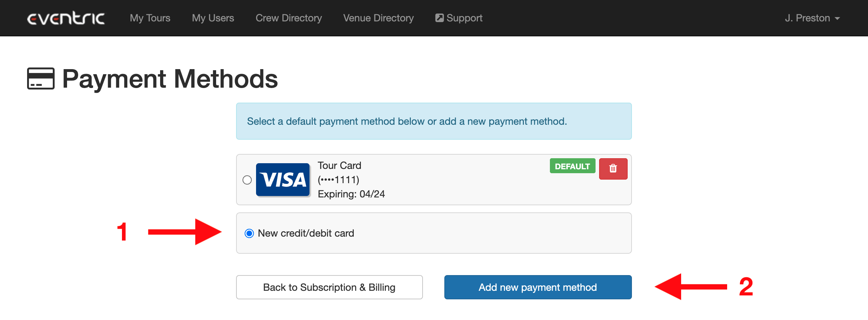868x320 pixels.
Task: Click the 'New credit/debit card' label
Action: pos(306,233)
